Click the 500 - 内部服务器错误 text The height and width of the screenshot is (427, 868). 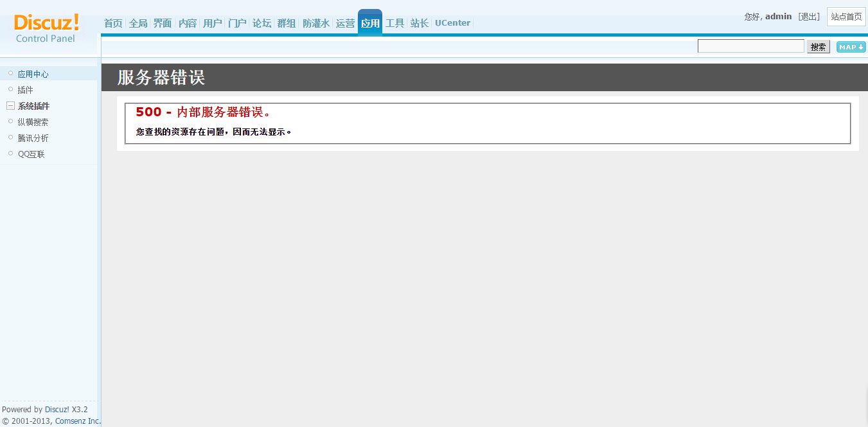(204, 112)
